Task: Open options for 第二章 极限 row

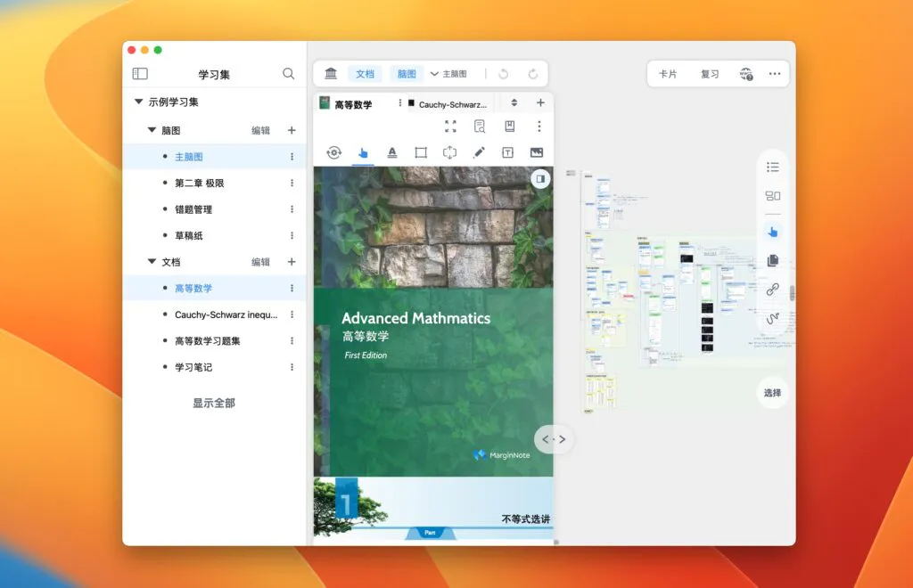Action: 292,183
